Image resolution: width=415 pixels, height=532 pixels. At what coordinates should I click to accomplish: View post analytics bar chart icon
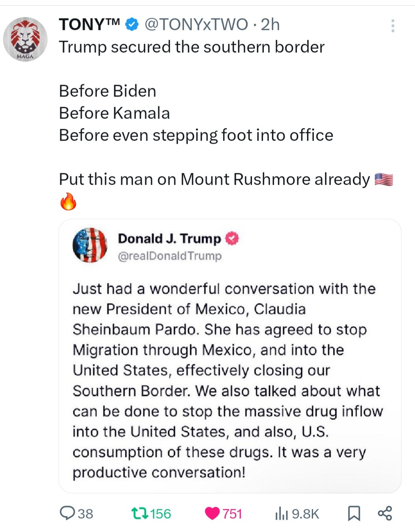[282, 513]
